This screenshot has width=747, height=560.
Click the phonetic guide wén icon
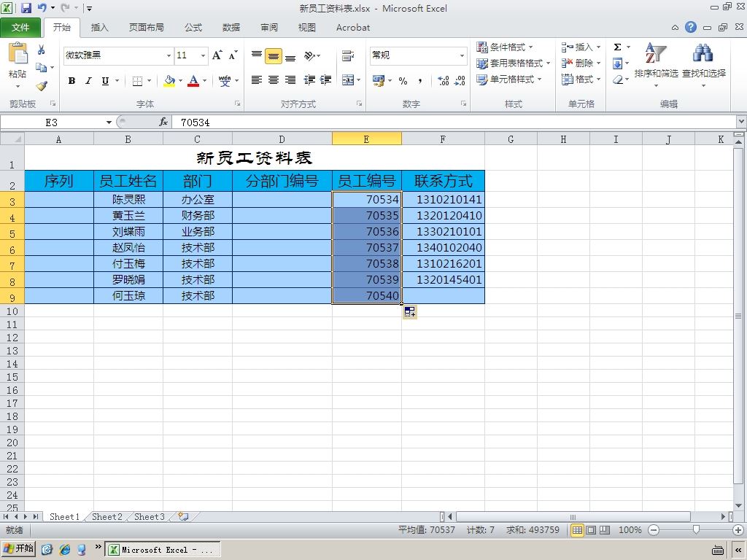[x=225, y=80]
